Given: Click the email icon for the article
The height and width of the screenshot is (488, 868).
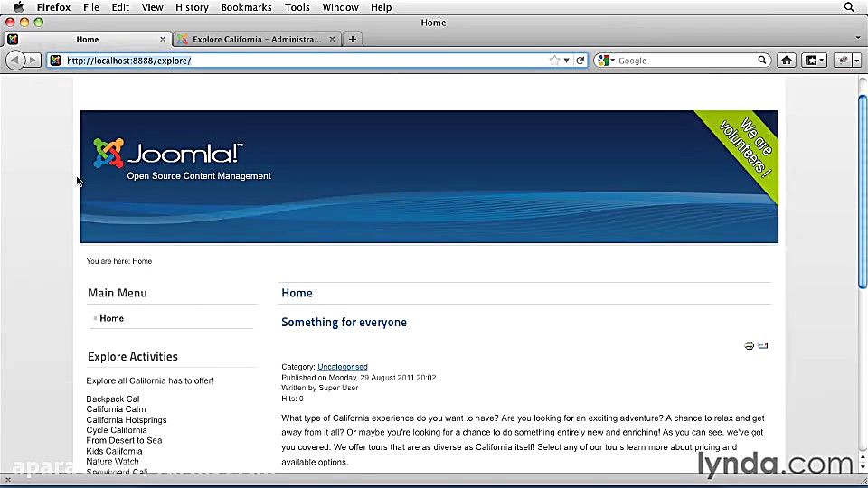Looking at the screenshot, I should (x=763, y=346).
